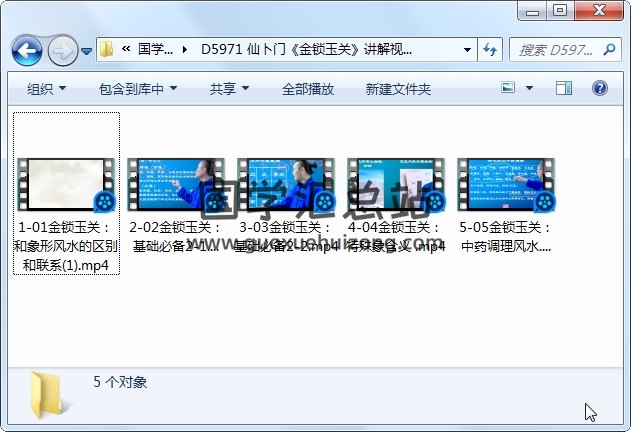The width and height of the screenshot is (631, 435).
Task: Open the 共享 menu
Action: click(x=229, y=89)
